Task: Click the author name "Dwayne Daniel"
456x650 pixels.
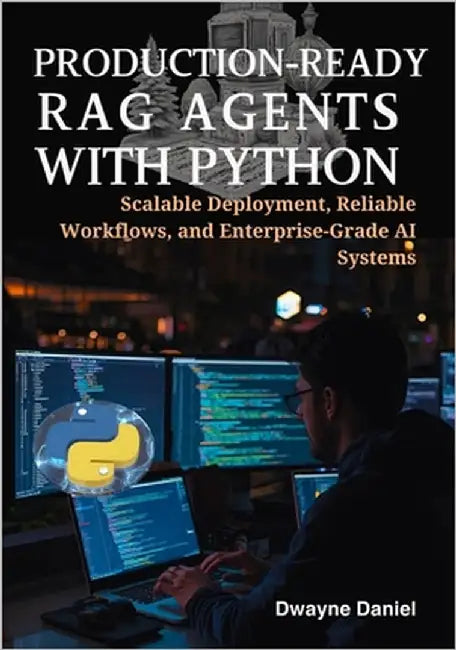Action: click(345, 609)
